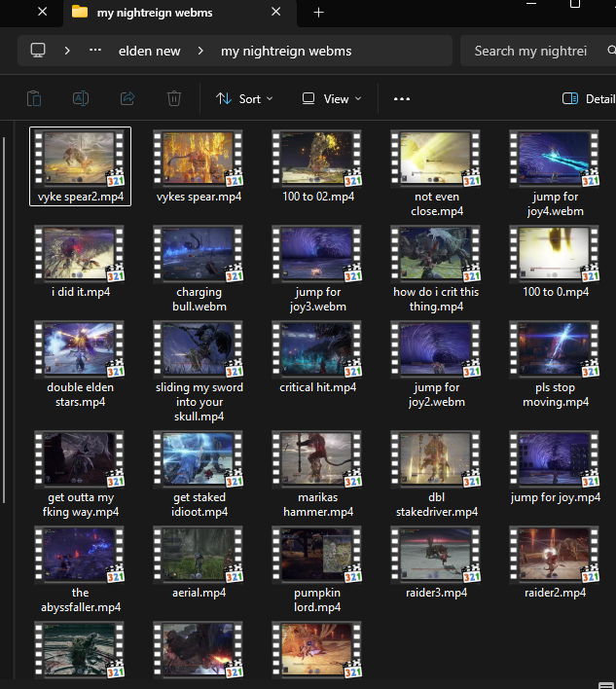
Task: Add a new tab with plus
Action: click(318, 13)
